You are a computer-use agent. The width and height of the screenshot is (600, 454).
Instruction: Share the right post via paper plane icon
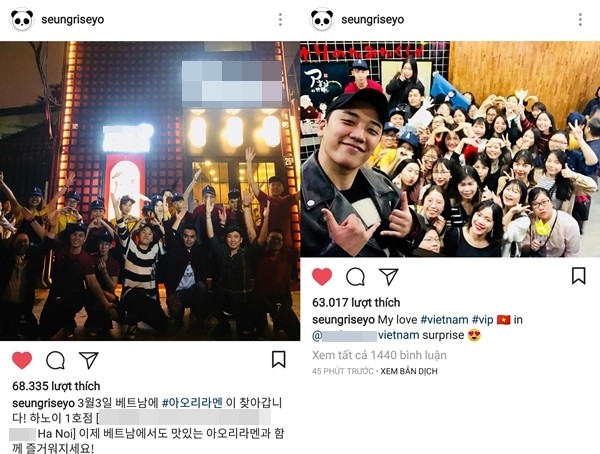coord(389,276)
